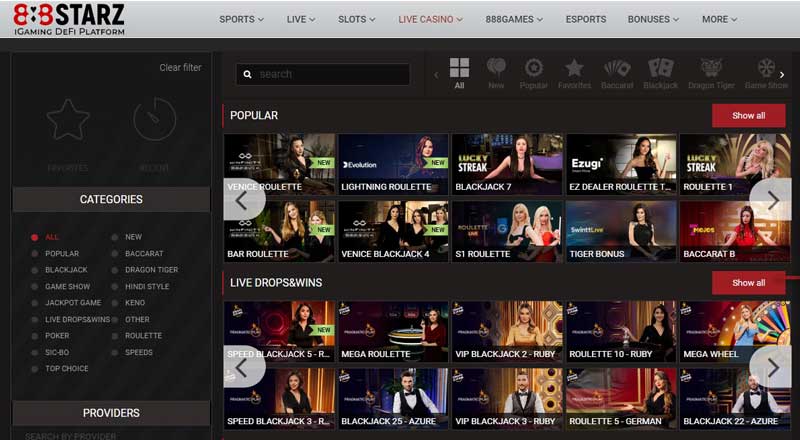Open the Mega Wheel game
Screen dimensions: 800x440
[x=735, y=331]
